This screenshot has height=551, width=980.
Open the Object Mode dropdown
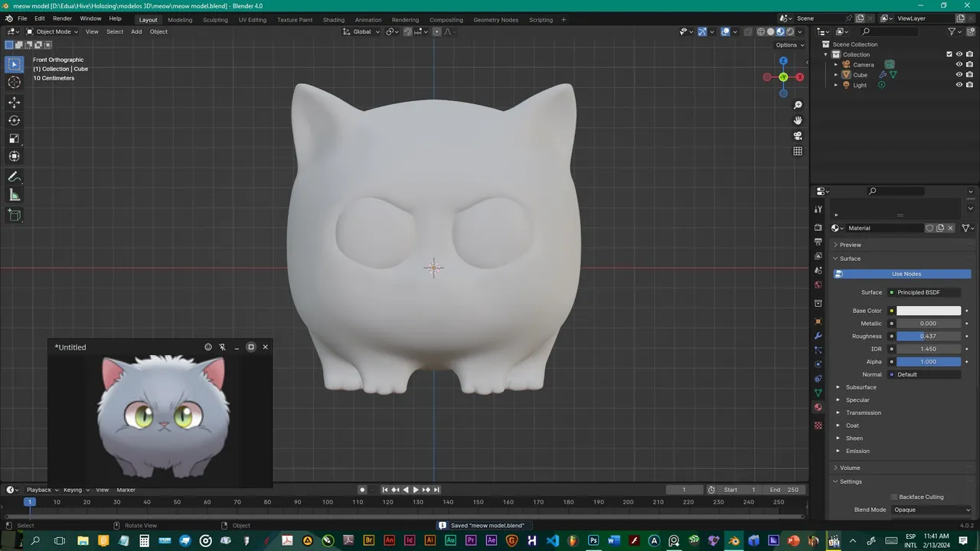point(52,31)
